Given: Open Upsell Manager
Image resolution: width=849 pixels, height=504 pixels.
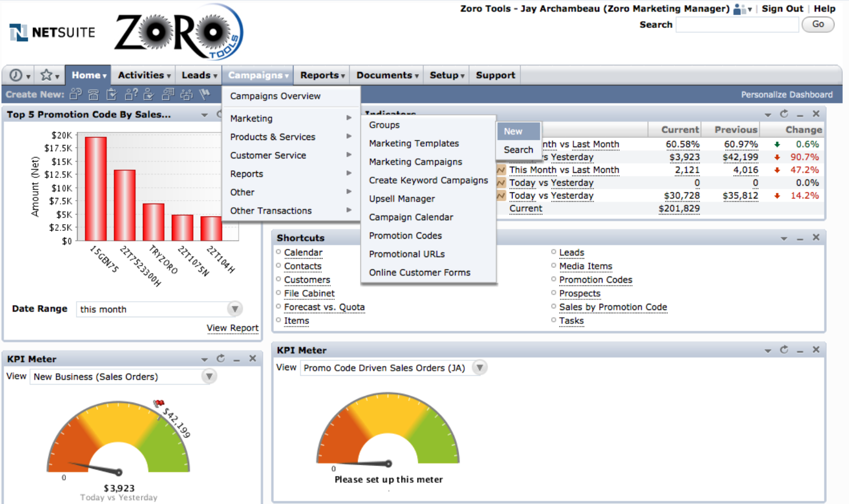Looking at the screenshot, I should (x=402, y=198).
